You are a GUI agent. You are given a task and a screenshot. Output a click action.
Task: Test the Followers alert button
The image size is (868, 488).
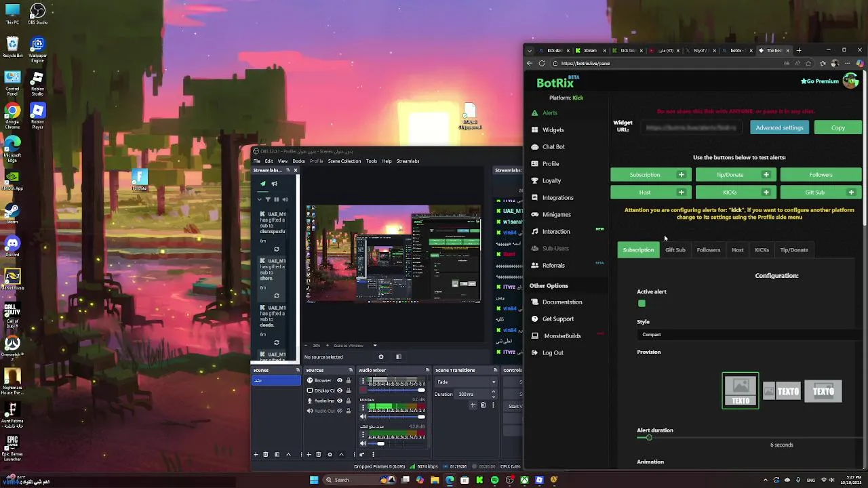tap(821, 175)
